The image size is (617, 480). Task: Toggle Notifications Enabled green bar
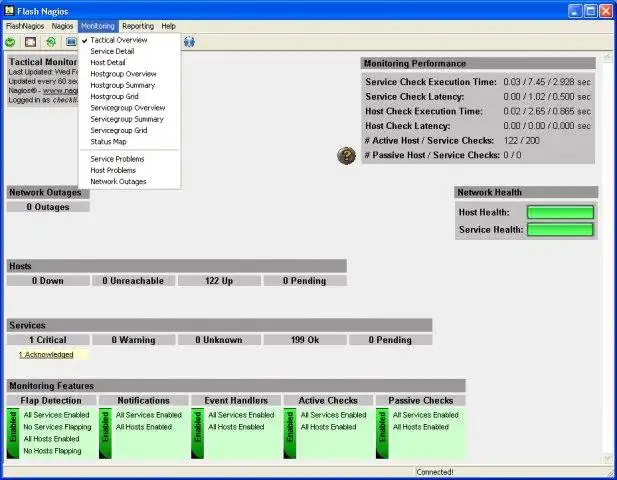coord(105,434)
